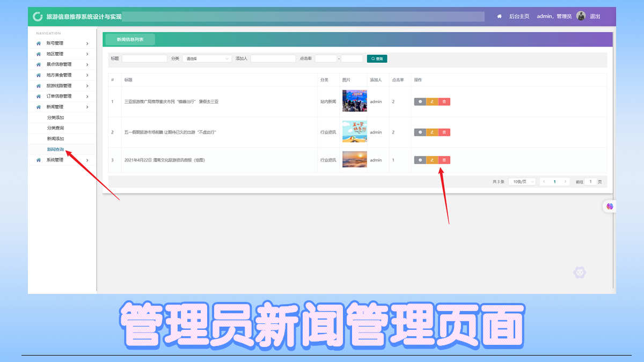View details of the 2021年4月22日 news row
This screenshot has width=644, height=362.
point(420,160)
